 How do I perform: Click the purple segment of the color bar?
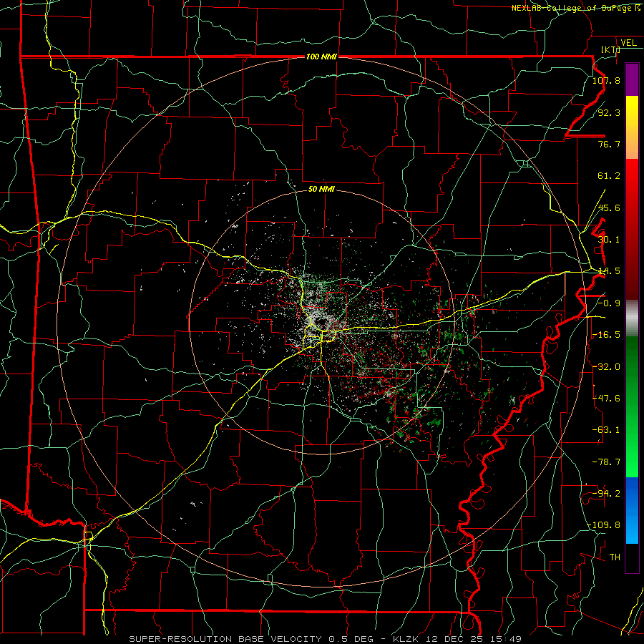coord(632,79)
